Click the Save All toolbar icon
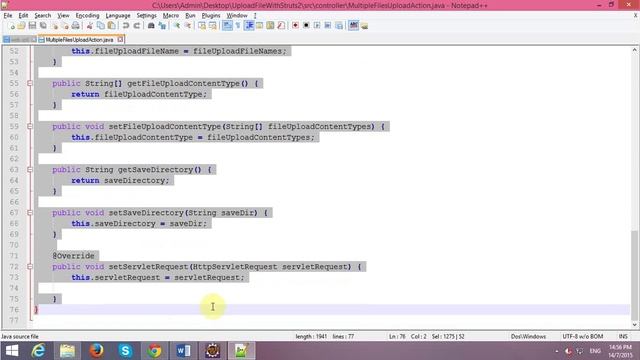The width and height of the screenshot is (640, 360). tap(43, 26)
